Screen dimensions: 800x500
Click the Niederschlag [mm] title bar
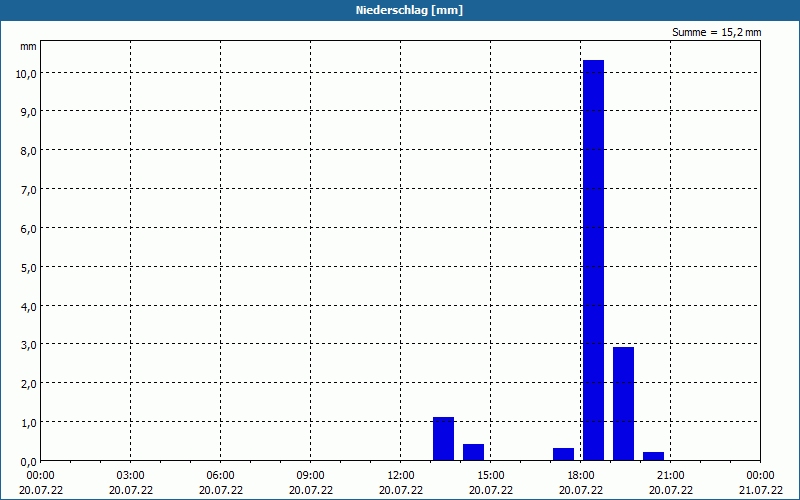[x=400, y=10]
